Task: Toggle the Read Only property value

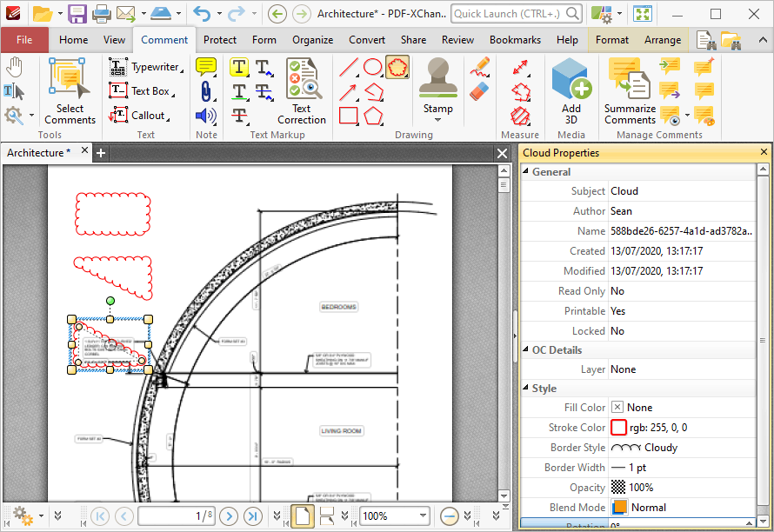Action: coord(682,291)
